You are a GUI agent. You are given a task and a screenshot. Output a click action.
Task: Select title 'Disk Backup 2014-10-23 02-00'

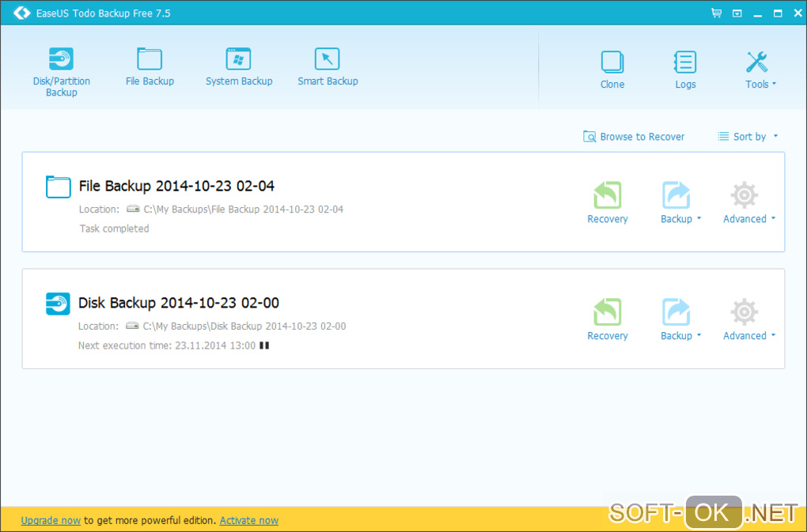tap(179, 303)
